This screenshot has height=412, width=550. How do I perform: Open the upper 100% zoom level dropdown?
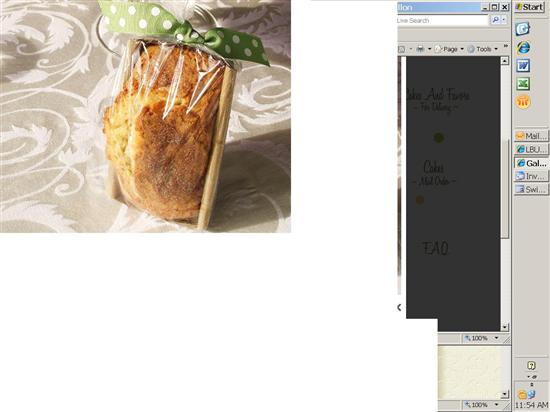[x=496, y=338]
